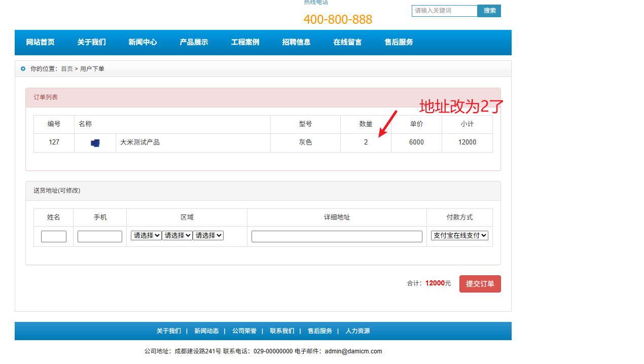Go to 关于我们 navigation menu item
The height and width of the screenshot is (364, 644).
91,43
